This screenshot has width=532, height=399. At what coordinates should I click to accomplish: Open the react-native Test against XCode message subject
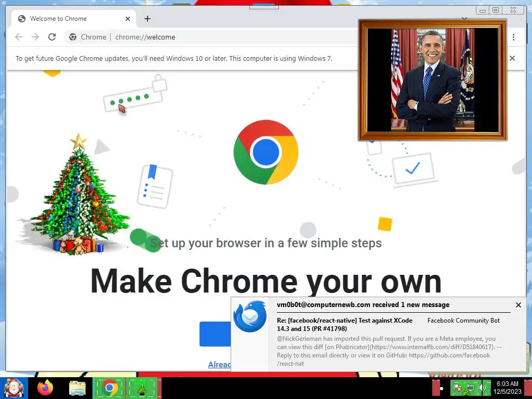[x=345, y=324]
